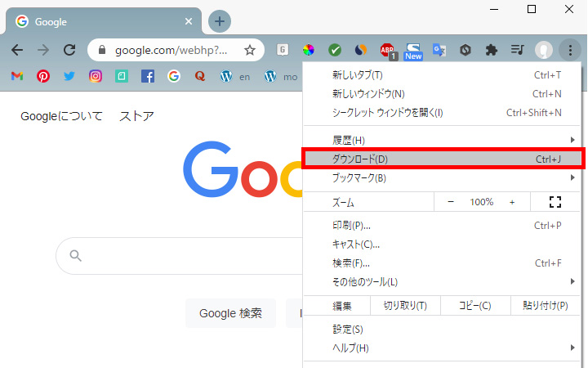Open the Extensions puzzle piece menu

point(492,50)
